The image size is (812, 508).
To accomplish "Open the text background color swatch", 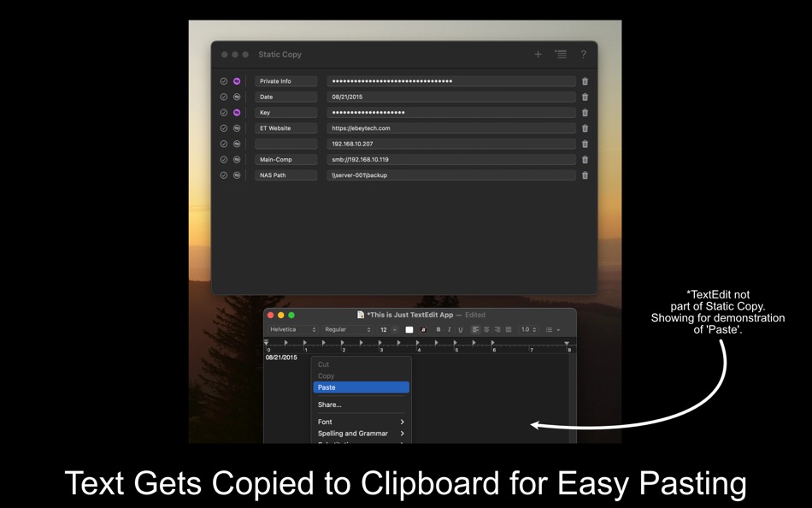I will point(423,329).
